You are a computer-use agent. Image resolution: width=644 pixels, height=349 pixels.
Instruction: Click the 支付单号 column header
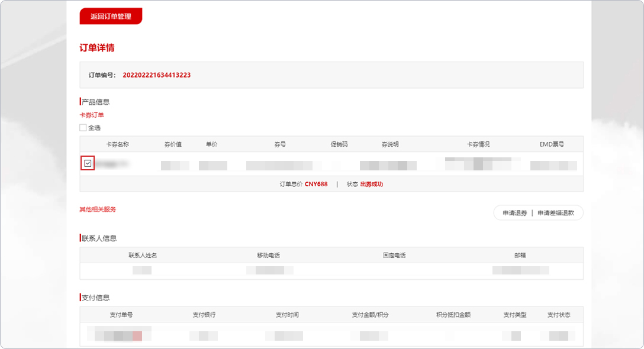tap(121, 315)
